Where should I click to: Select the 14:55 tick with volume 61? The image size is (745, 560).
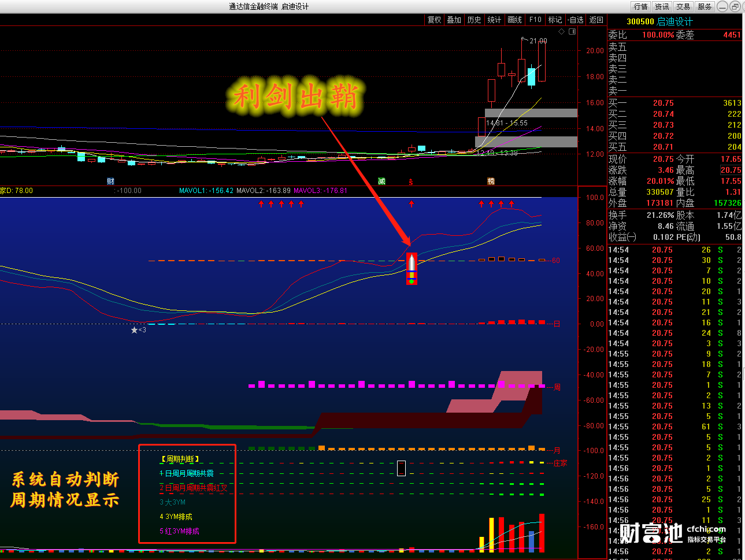pos(674,427)
